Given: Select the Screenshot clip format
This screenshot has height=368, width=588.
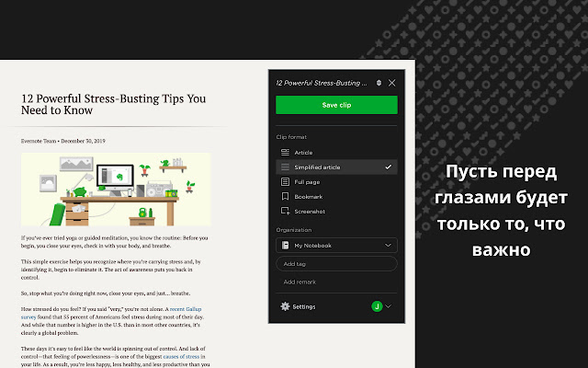Looking at the screenshot, I should [336, 211].
